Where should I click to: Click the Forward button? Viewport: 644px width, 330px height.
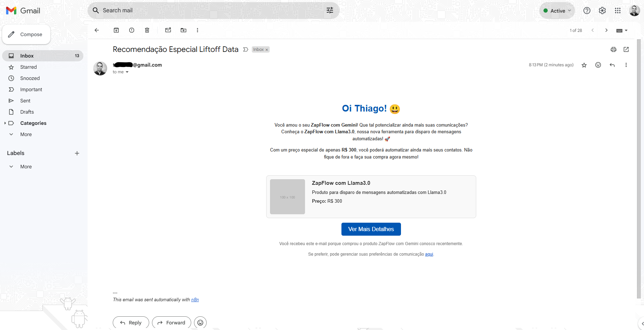pos(172,323)
